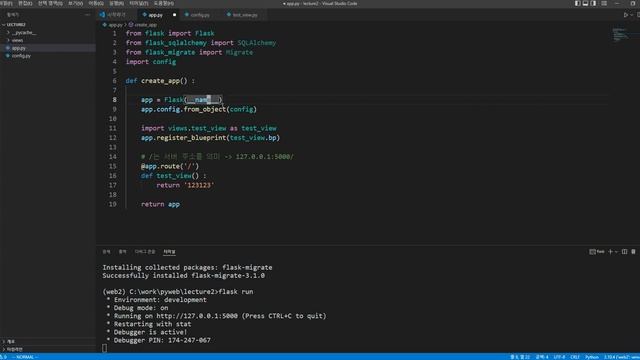This screenshot has height=360, width=640.
Task: Click http://127.0.0.1:5000 terminal link
Action: point(197,316)
